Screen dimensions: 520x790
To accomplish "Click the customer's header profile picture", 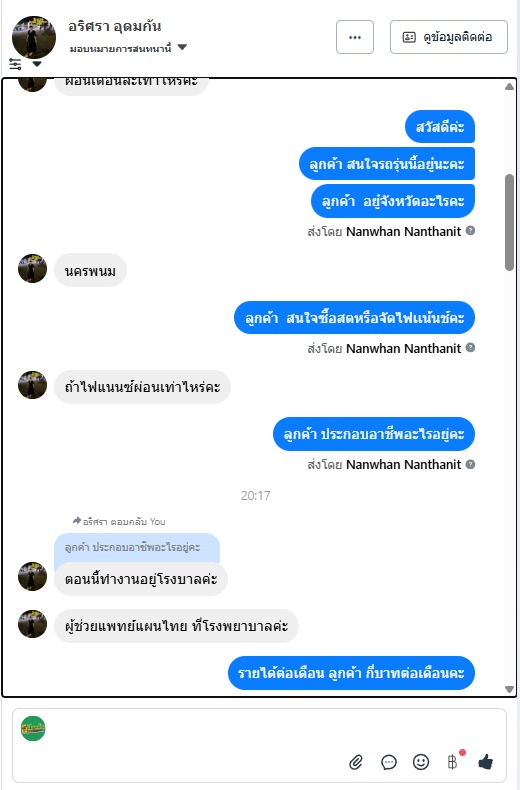I will pyautogui.click(x=34, y=37).
